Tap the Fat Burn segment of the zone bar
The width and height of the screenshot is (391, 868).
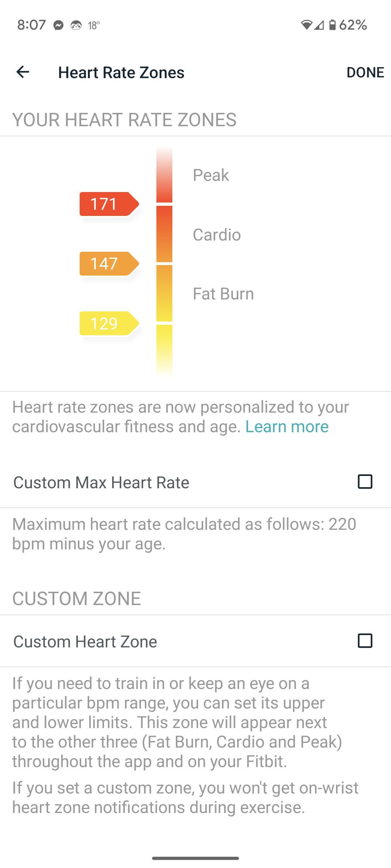[x=164, y=293]
